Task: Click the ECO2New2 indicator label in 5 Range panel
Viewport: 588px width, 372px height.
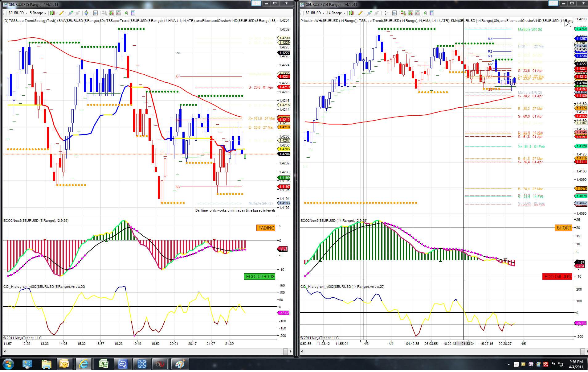Action: pos(36,221)
